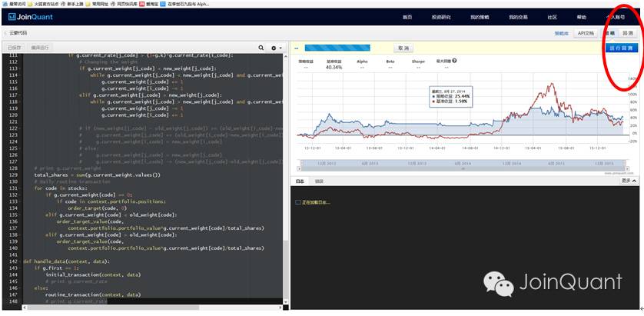The width and height of the screenshot is (644, 316).
Task: Switch to the 策略 view toggle
Action: pos(609,33)
